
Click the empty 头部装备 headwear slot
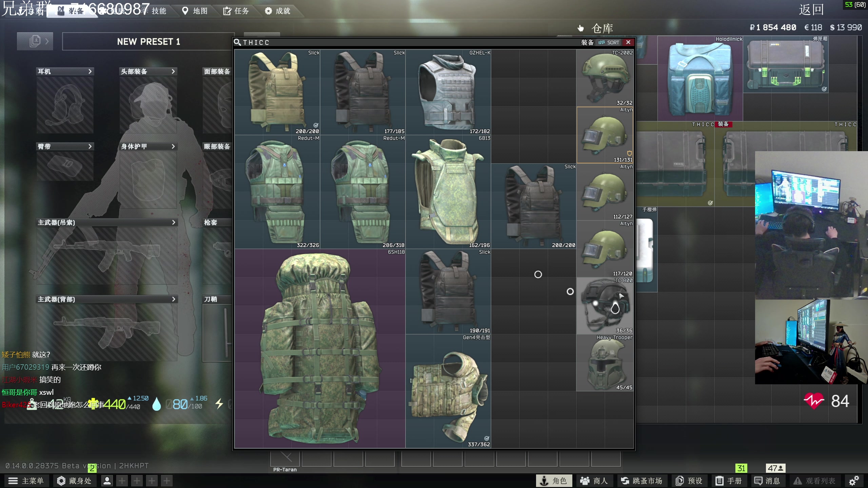148,104
